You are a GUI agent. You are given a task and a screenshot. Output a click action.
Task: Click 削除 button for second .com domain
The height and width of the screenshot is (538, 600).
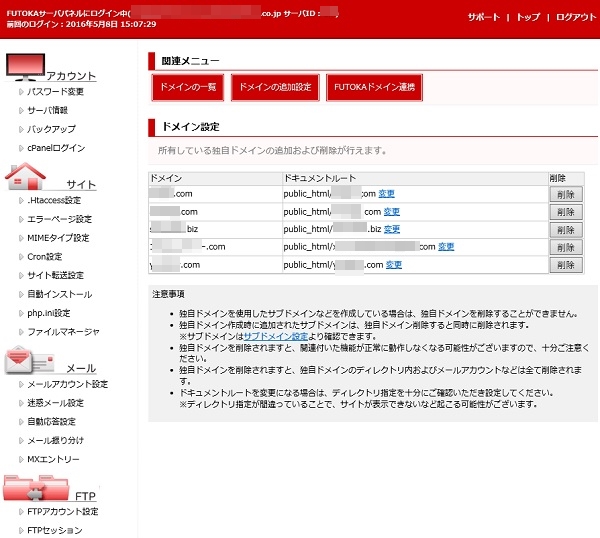pyautogui.click(x=566, y=212)
